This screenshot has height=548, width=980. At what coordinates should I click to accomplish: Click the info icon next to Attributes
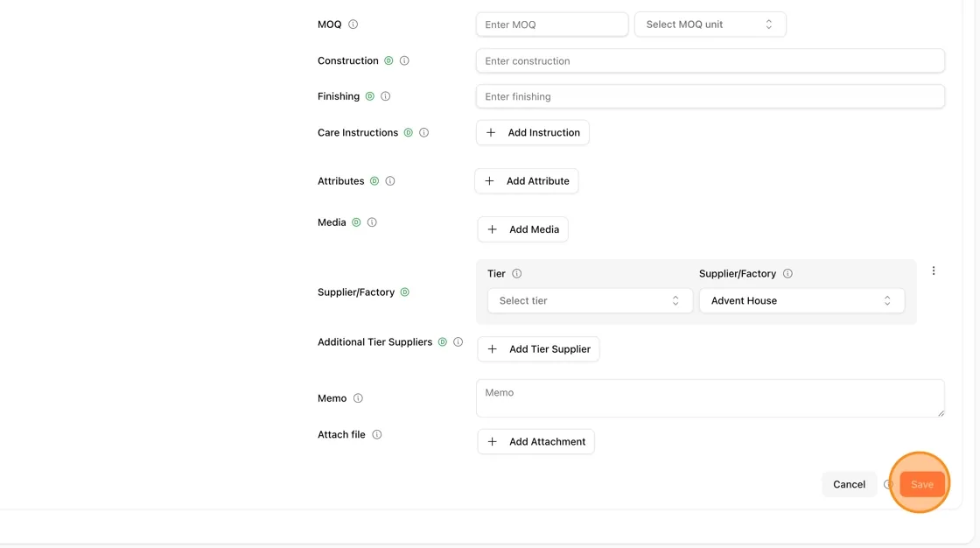coord(390,181)
